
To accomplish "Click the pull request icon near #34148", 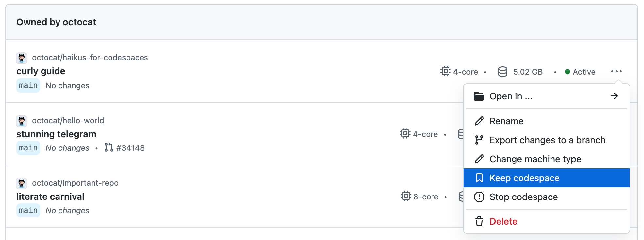I will (x=109, y=147).
